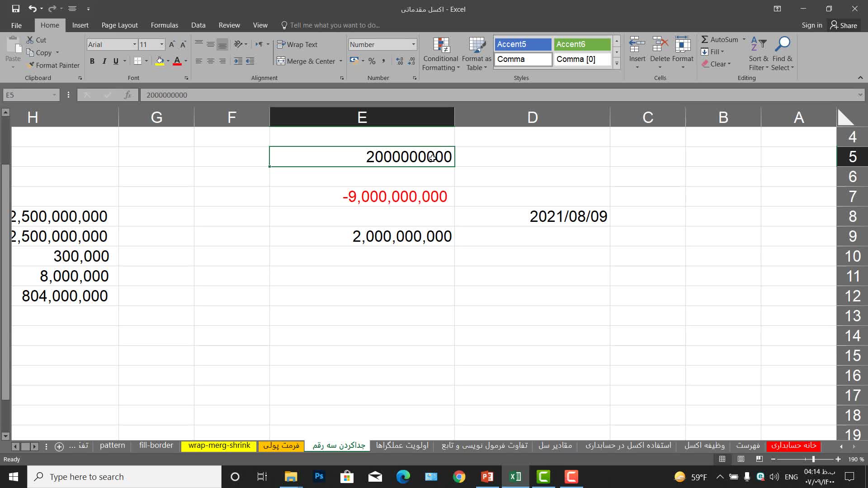Open the Merge & Center dropdown arrow
The width and height of the screenshot is (868, 488).
click(341, 61)
